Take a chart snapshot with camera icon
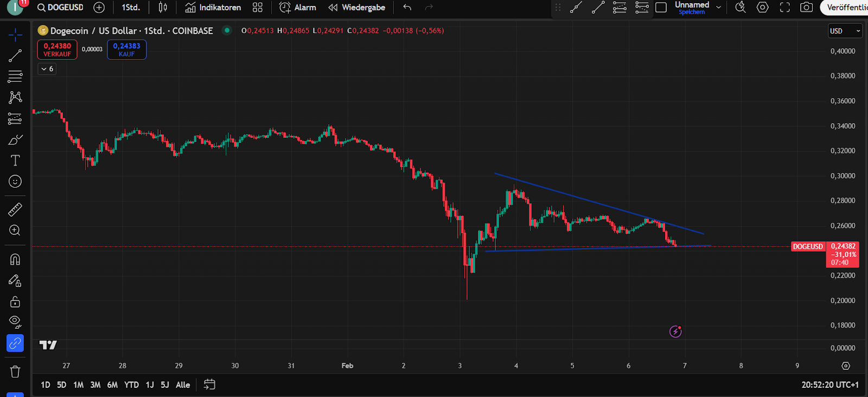868x397 pixels. [807, 8]
